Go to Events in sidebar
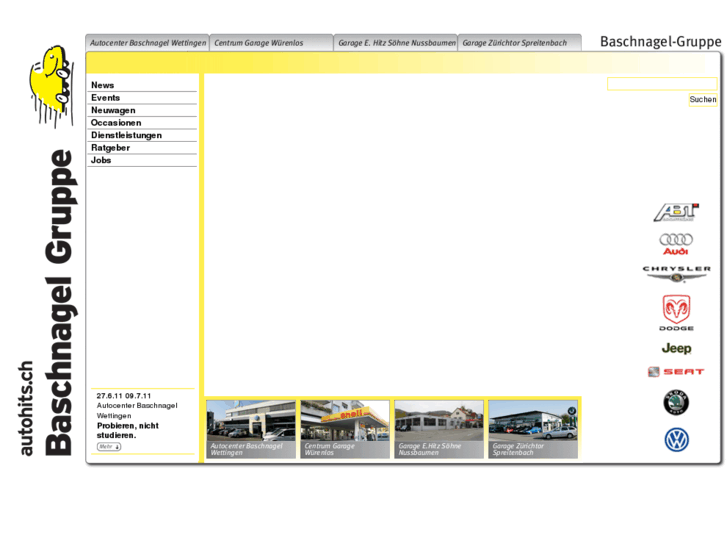Viewport: 727px width, 545px height. pos(142,98)
